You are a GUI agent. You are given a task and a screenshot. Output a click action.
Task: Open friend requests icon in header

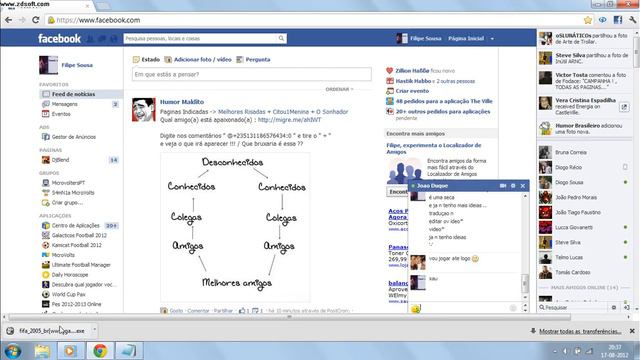[90, 38]
